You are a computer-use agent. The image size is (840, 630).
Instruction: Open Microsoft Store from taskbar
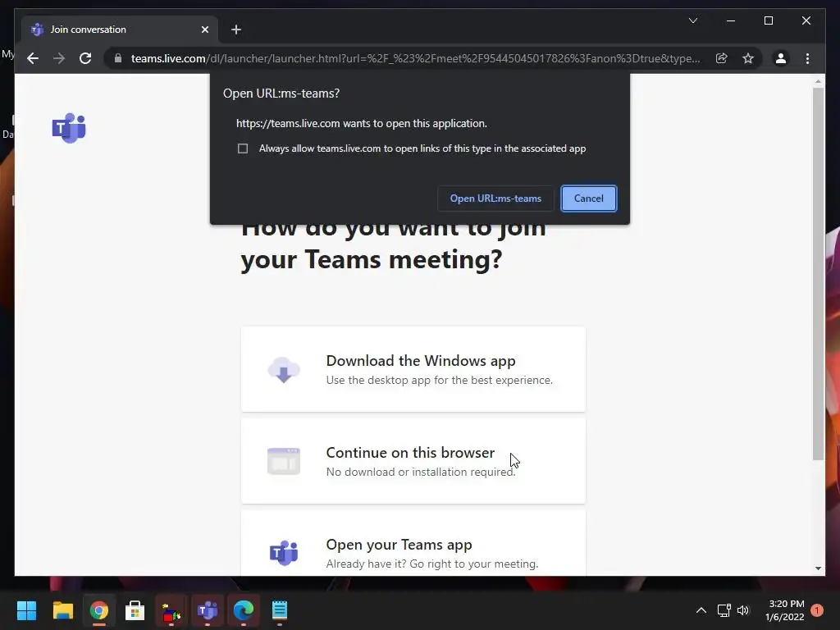(x=135, y=610)
